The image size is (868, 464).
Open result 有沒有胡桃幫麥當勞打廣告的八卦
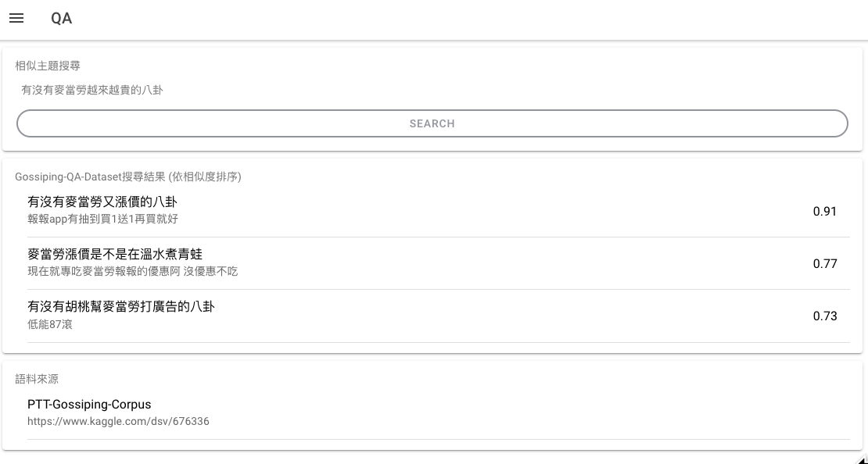[x=120, y=306]
